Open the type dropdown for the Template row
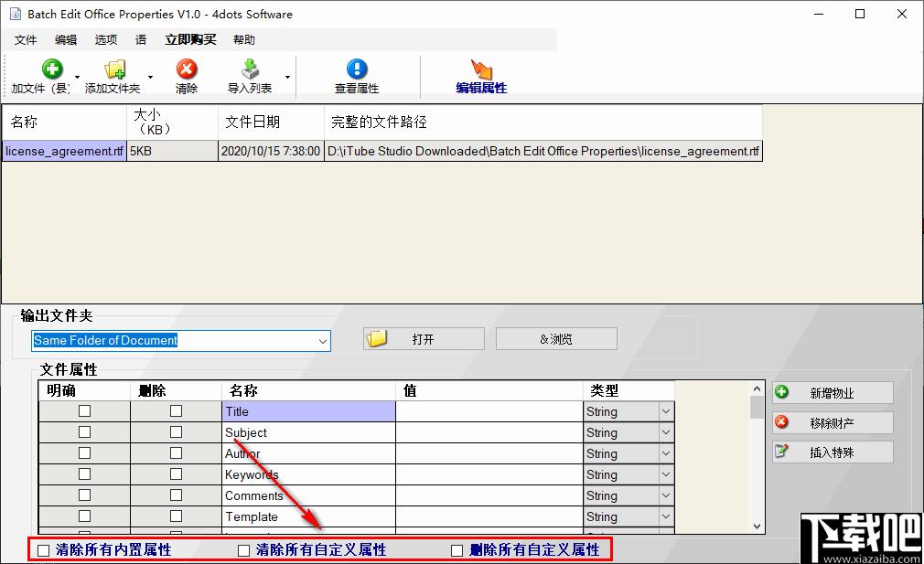This screenshot has height=564, width=924. (x=666, y=516)
